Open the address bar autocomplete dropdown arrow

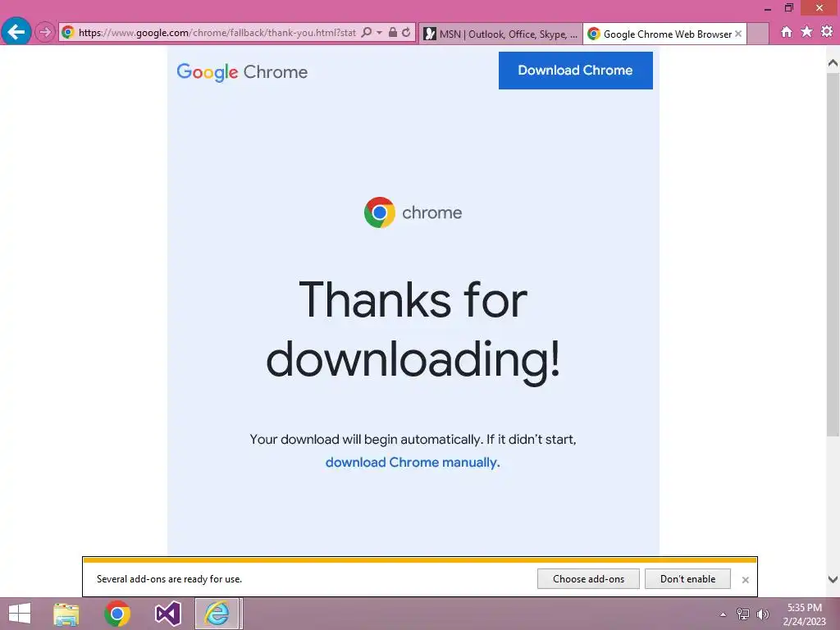tap(379, 33)
